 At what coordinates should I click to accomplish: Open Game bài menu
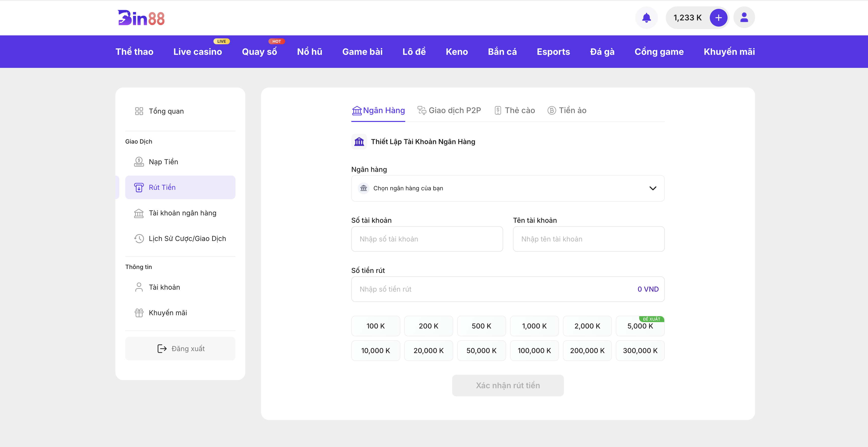(362, 52)
